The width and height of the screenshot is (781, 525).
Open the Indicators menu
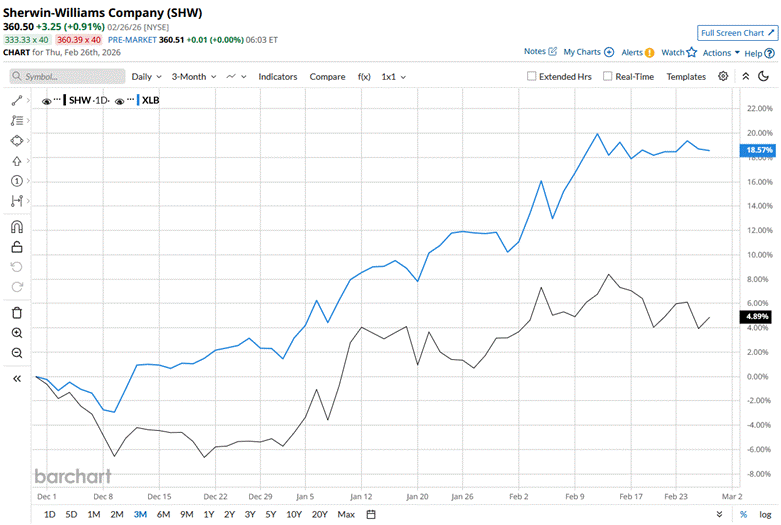click(x=277, y=77)
